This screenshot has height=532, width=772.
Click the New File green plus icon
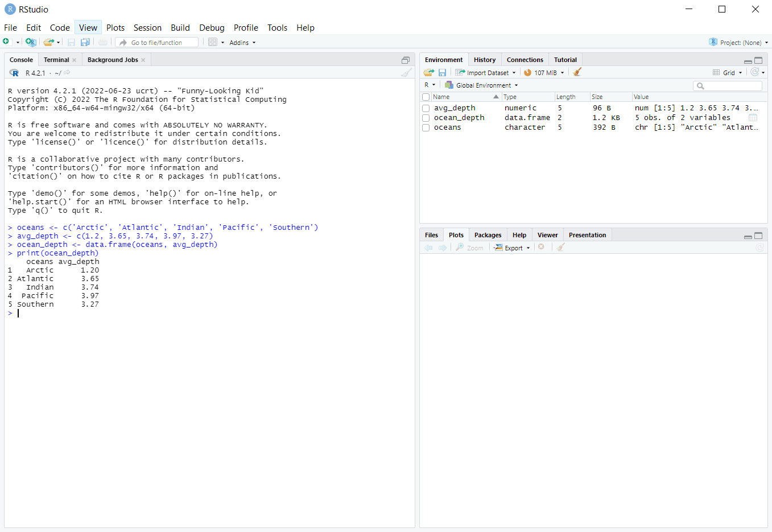coord(6,42)
